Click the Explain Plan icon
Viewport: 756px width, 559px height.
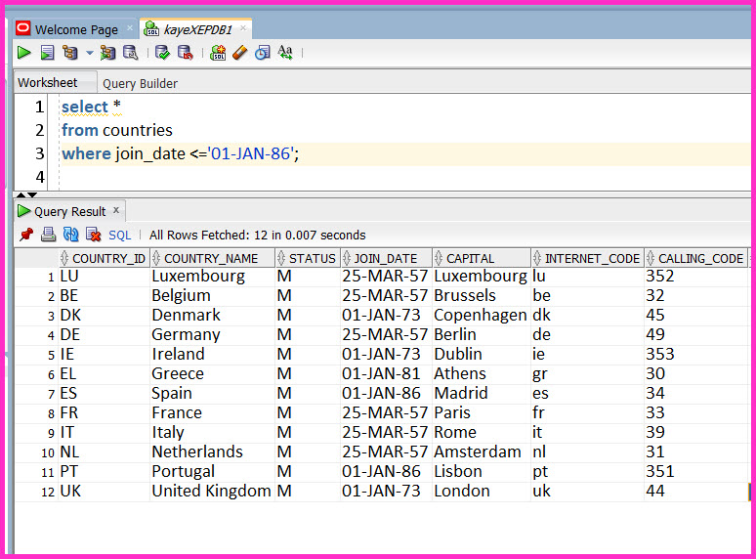pyautogui.click(x=70, y=53)
